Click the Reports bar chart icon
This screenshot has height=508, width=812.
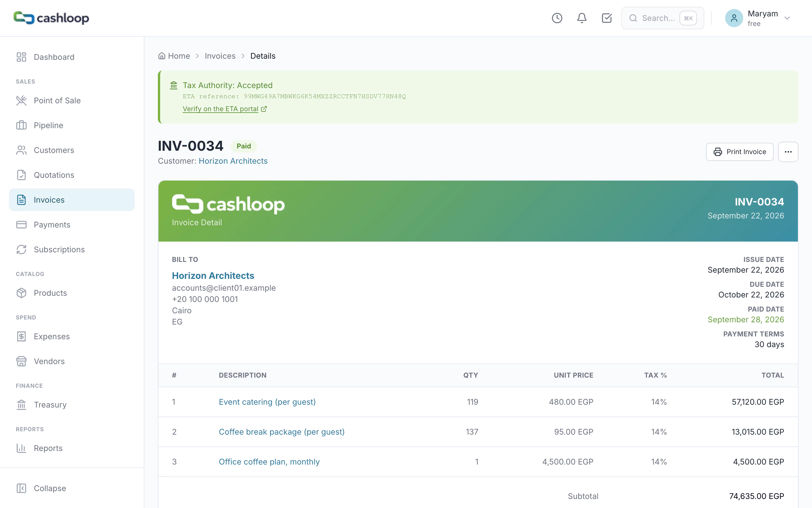[x=21, y=448]
